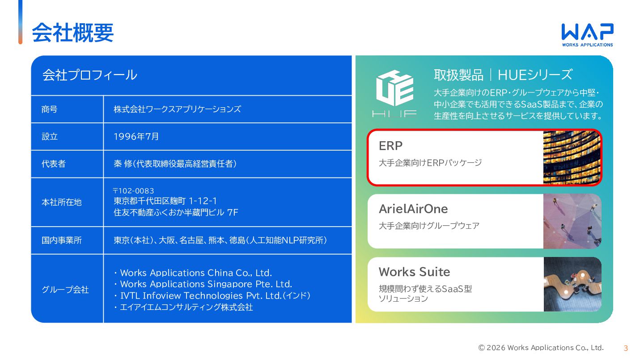Click 住友不動産ふくおか半蔵門ビル 7F line
644x362 pixels.
pos(176,212)
